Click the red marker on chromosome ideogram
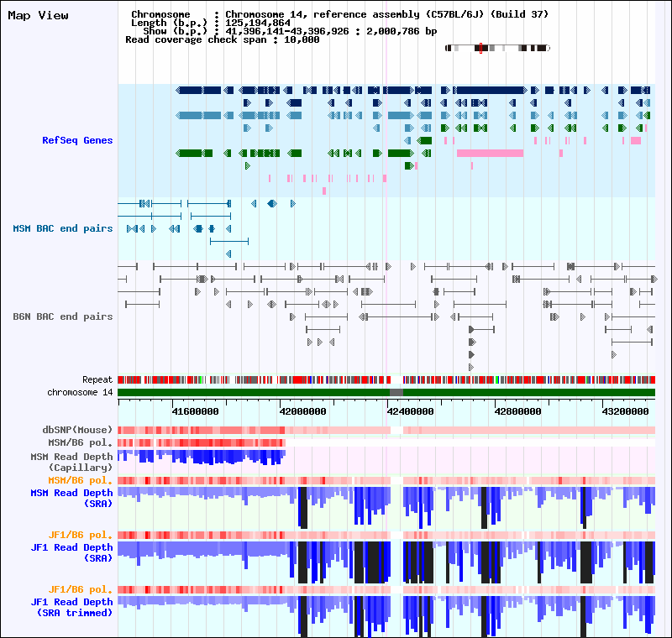672x638 pixels. click(x=480, y=48)
